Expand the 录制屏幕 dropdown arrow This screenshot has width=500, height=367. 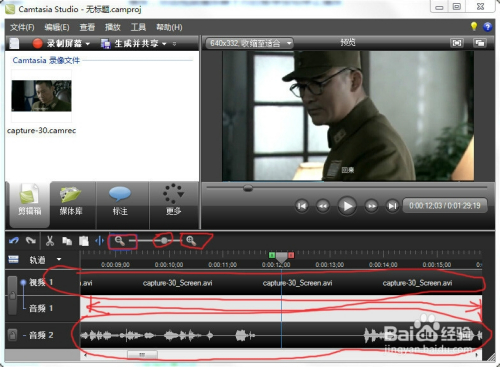point(88,44)
